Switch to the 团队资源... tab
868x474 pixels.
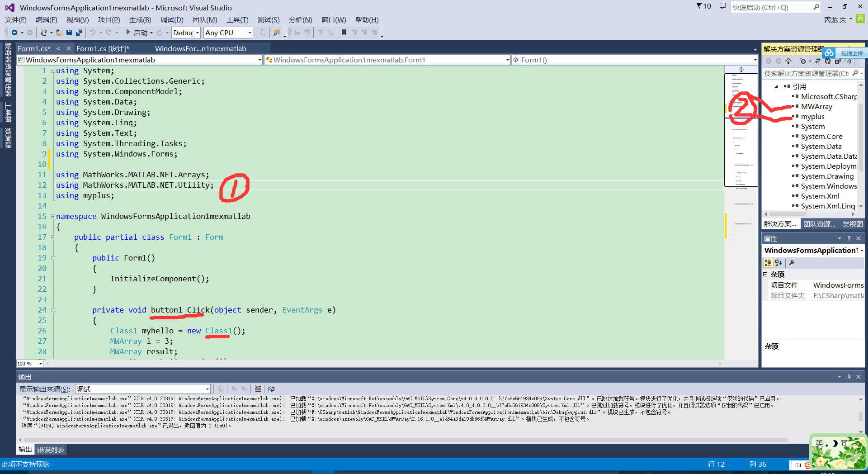click(x=819, y=224)
